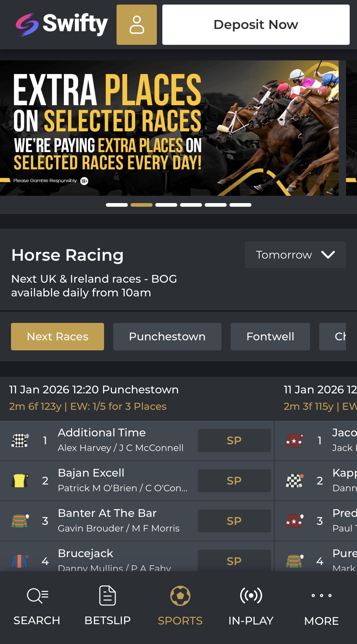357x644 pixels.
Task: Select the Next Races tab
Action: click(x=57, y=337)
